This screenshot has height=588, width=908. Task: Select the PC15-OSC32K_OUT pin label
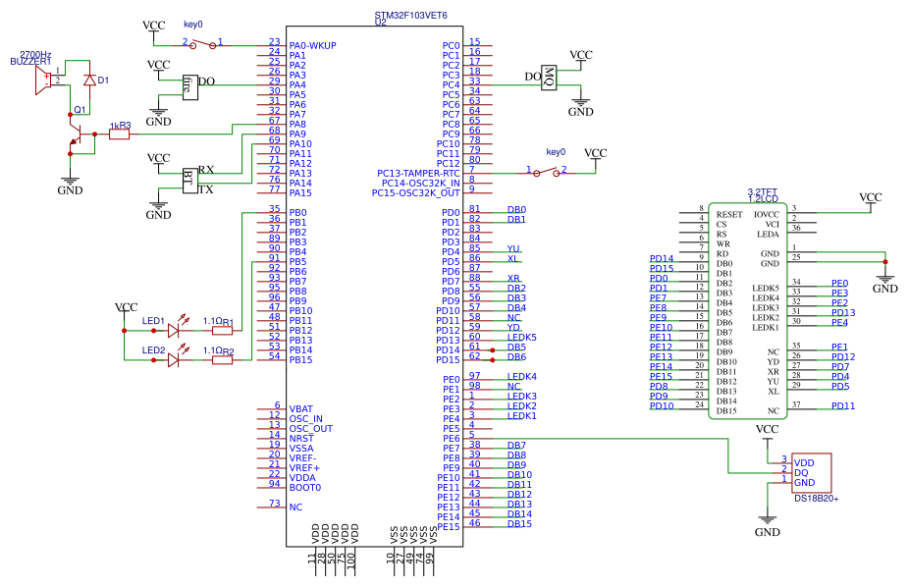416,193
